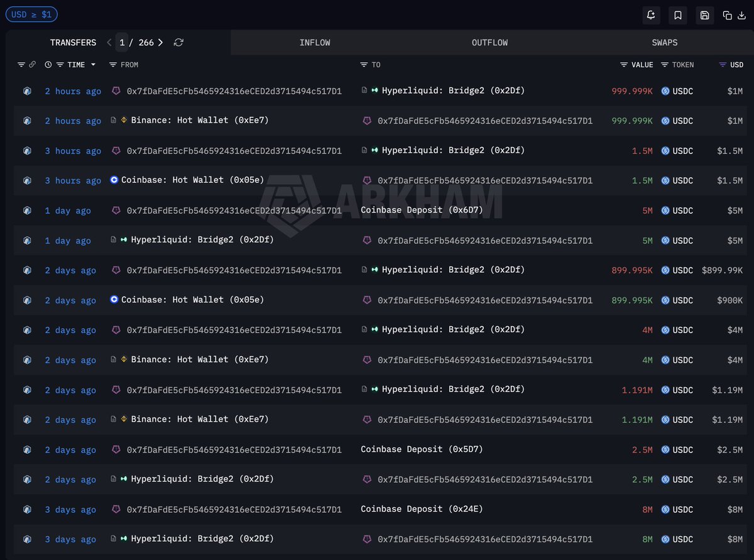
Task: Click the page number field showing 1
Action: tap(122, 42)
